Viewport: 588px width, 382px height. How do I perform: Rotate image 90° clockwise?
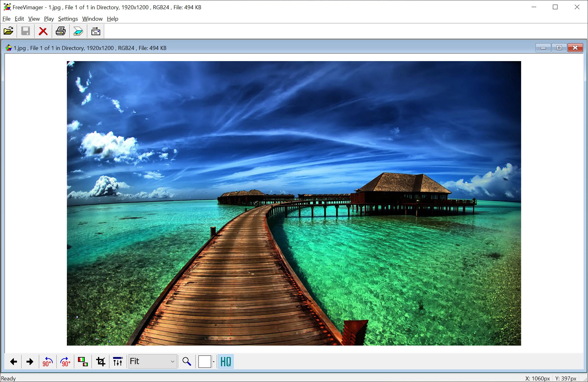point(65,362)
